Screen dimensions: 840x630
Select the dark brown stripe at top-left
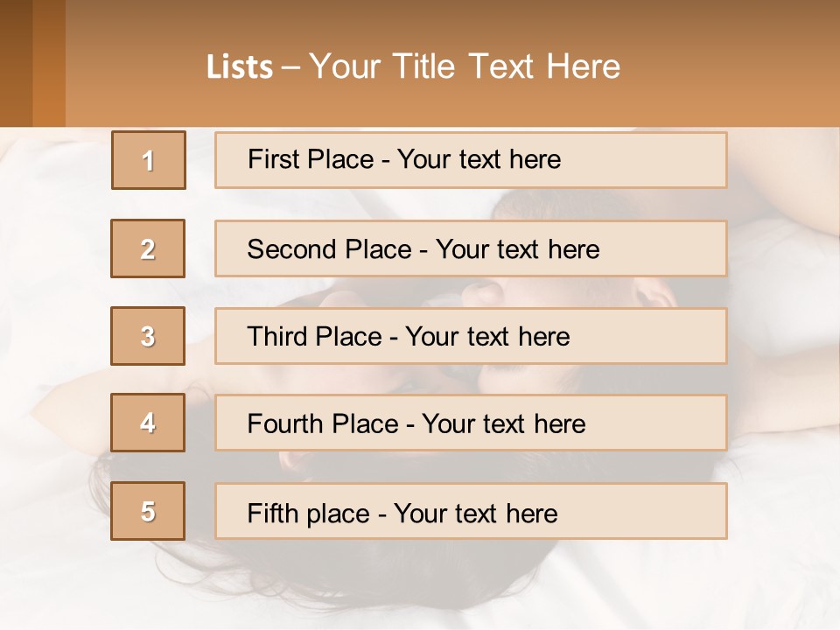pos(16,63)
